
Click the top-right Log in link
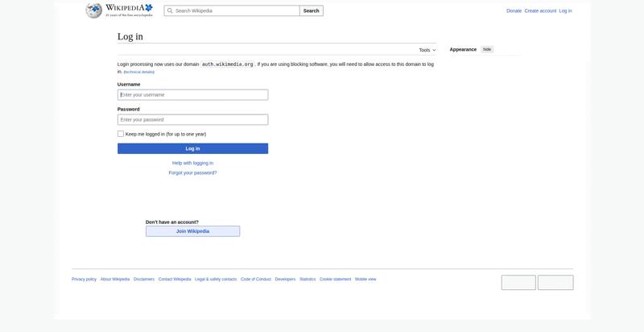[565, 11]
